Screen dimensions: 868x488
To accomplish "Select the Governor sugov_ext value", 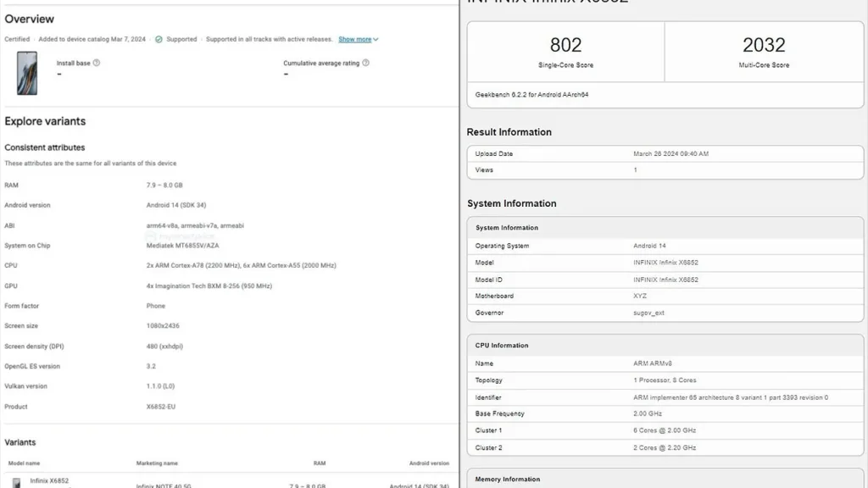I will [648, 313].
